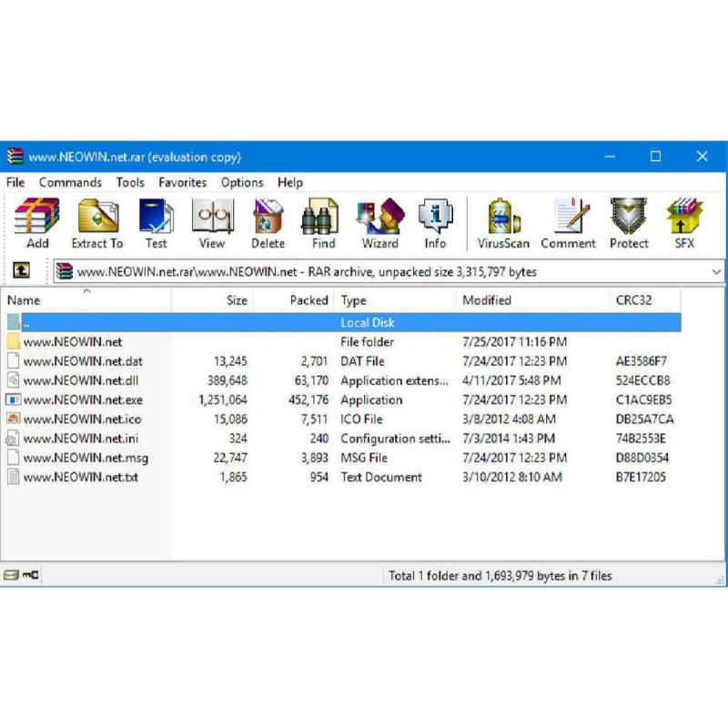Select the Extract To icon
Viewport: 728px width, 728px height.
click(x=96, y=218)
